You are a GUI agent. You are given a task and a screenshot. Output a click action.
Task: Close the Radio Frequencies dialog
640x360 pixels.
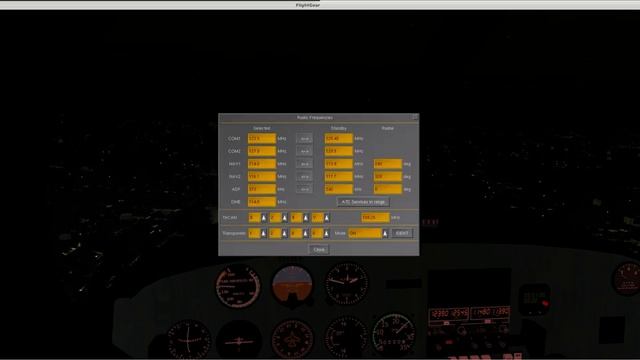pos(319,249)
